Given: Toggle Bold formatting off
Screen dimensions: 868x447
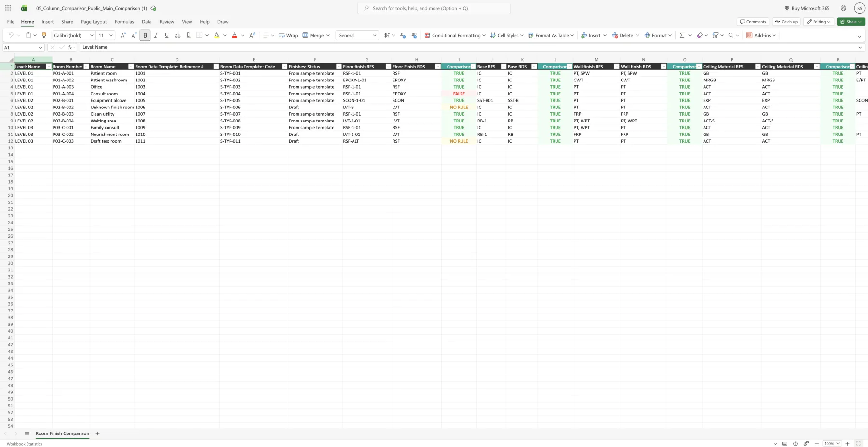Looking at the screenshot, I should (145, 35).
